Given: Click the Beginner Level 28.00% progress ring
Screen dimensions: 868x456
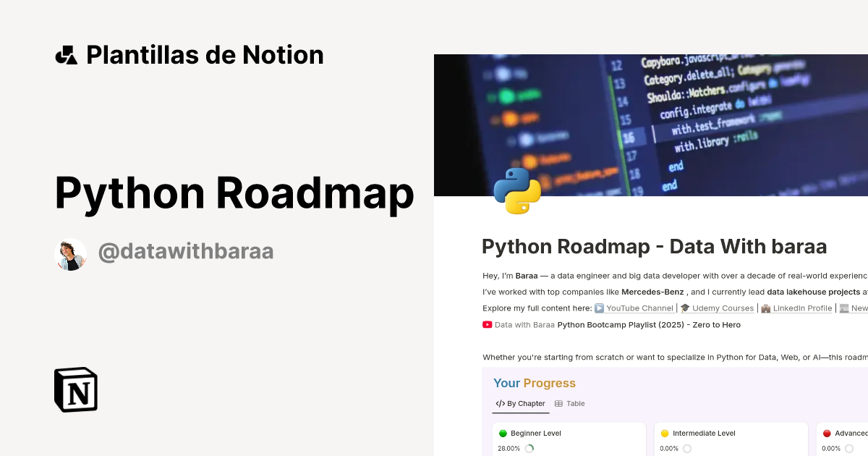Looking at the screenshot, I should pyautogui.click(x=529, y=449).
